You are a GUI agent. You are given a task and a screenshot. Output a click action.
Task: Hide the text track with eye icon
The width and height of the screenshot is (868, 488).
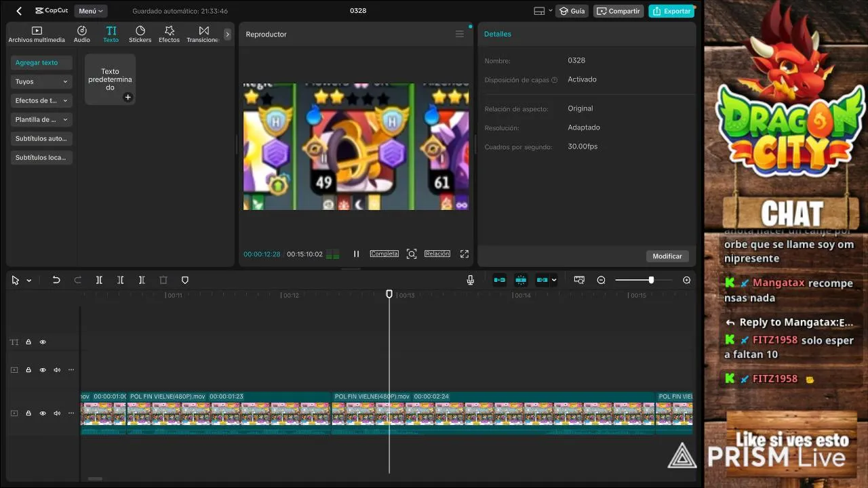click(x=43, y=342)
